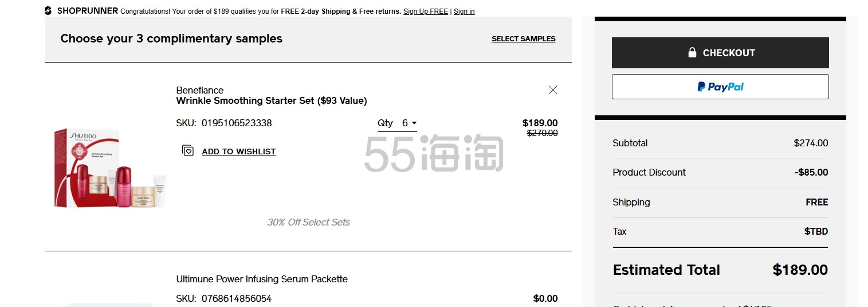The height and width of the screenshot is (307, 868).
Task: Click the PayPal logo button
Action: [x=720, y=87]
